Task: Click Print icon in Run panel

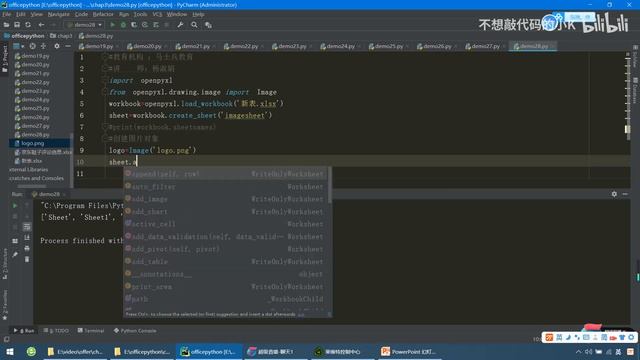Action: (x=27, y=248)
